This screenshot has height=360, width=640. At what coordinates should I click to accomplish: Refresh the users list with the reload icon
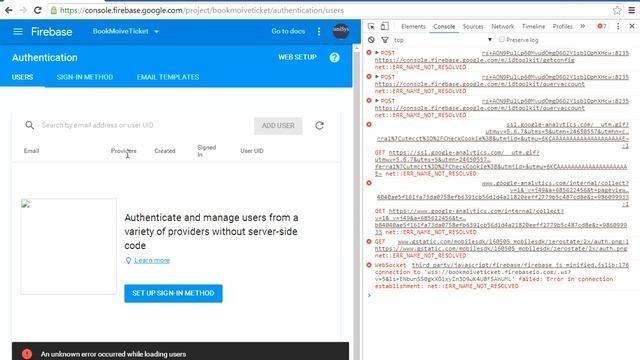point(319,125)
